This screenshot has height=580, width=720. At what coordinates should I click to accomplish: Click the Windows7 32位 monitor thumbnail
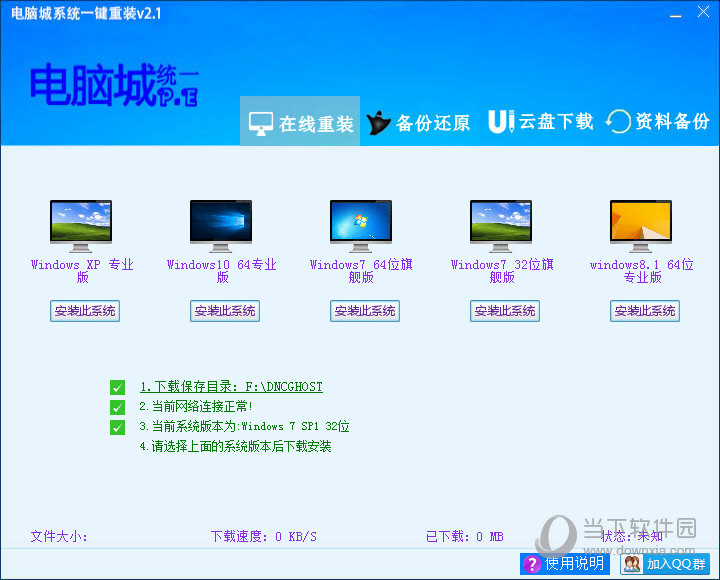(501, 225)
